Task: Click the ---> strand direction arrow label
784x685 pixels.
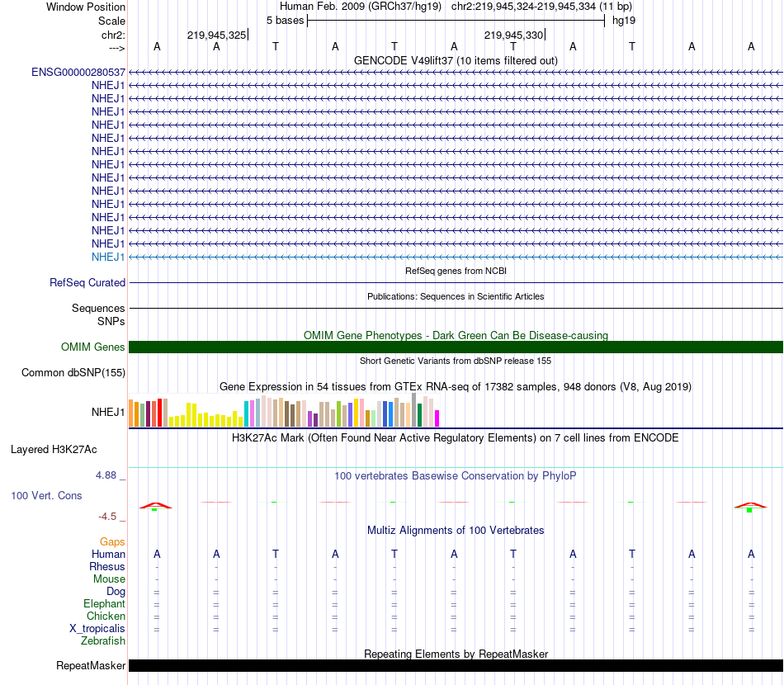Action: point(117,48)
